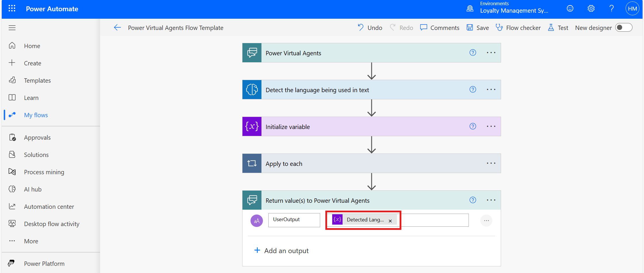Open settings gear icon
644x273 pixels.
591,9
